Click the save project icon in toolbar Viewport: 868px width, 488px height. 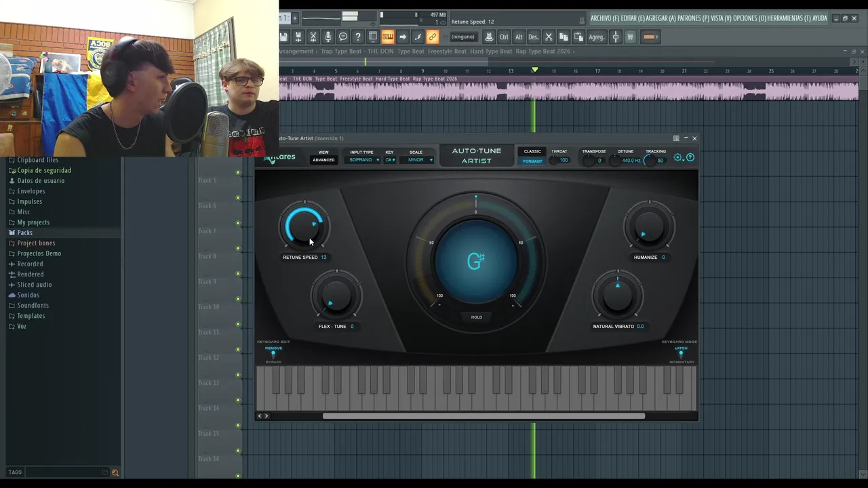(x=284, y=37)
